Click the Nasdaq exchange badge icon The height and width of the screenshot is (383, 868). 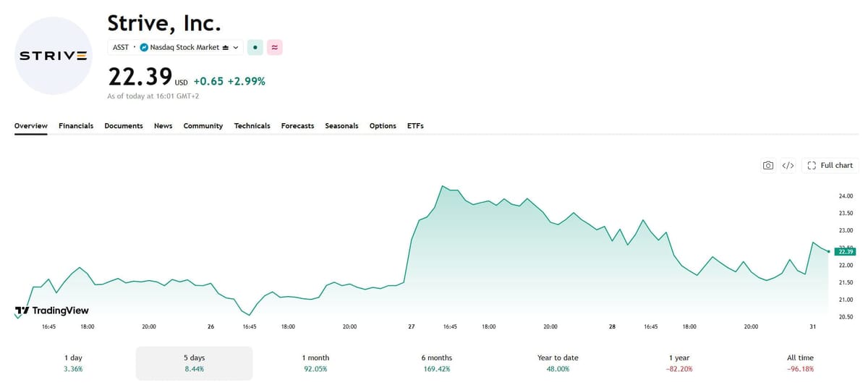pos(144,48)
